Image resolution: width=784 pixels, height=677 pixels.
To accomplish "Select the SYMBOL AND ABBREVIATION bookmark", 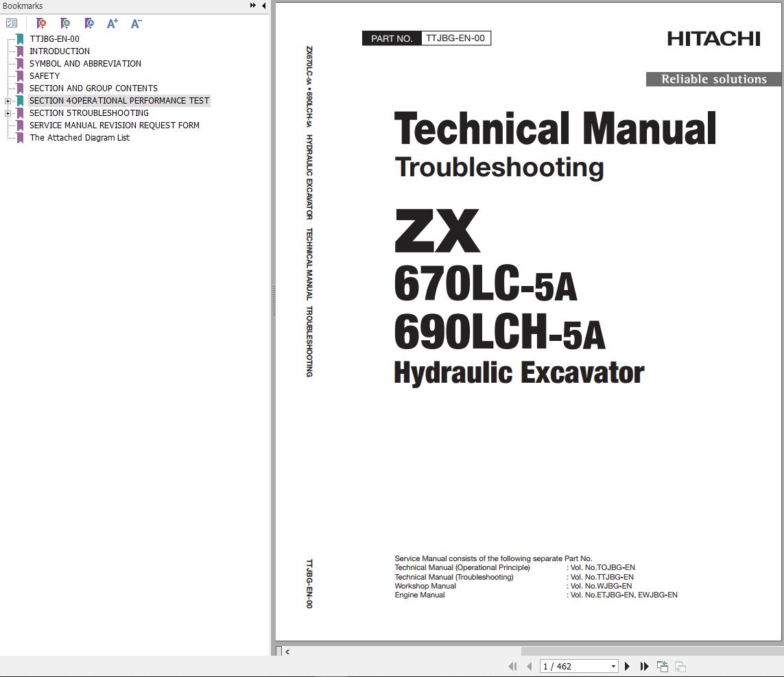I will click(x=85, y=64).
